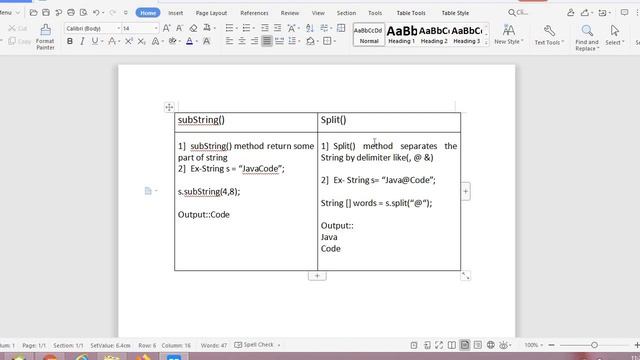This screenshot has height=360, width=640.
Task: Expand the styles gallery arrow
Action: 486,42
